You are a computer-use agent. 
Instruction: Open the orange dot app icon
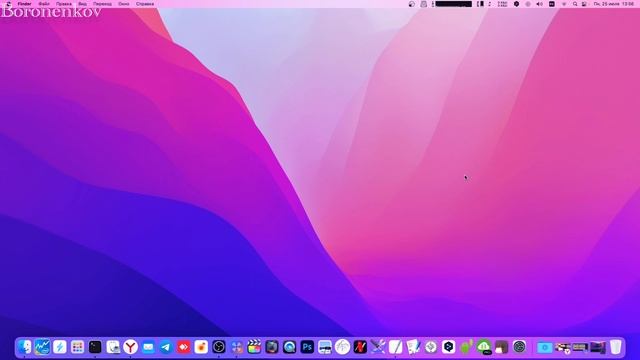201,347
